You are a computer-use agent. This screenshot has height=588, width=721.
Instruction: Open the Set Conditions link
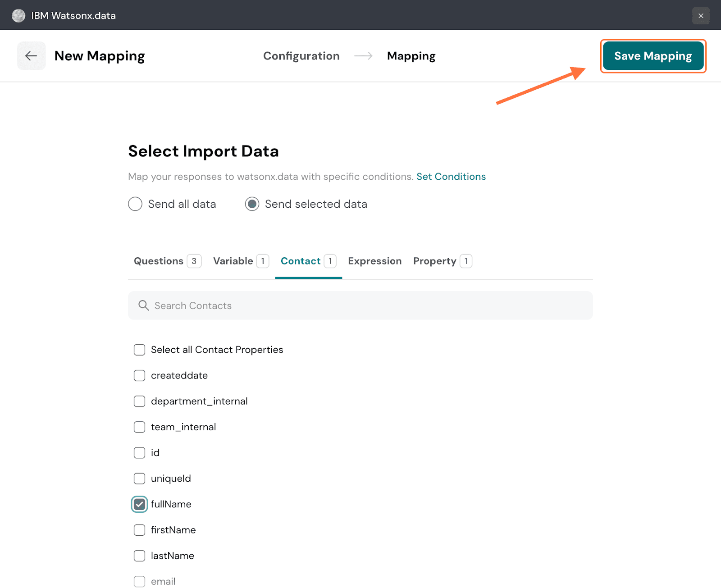(451, 177)
